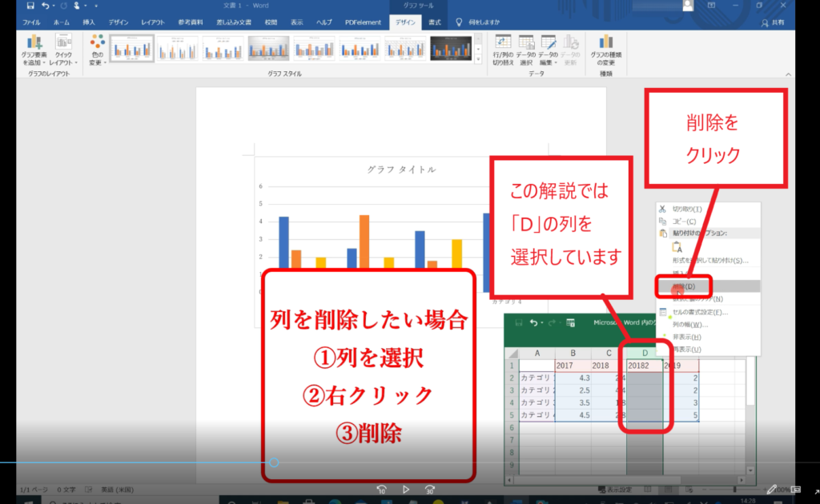
Task: Choose Format Cells (セルの書式設定) in context menu
Action: (x=698, y=312)
